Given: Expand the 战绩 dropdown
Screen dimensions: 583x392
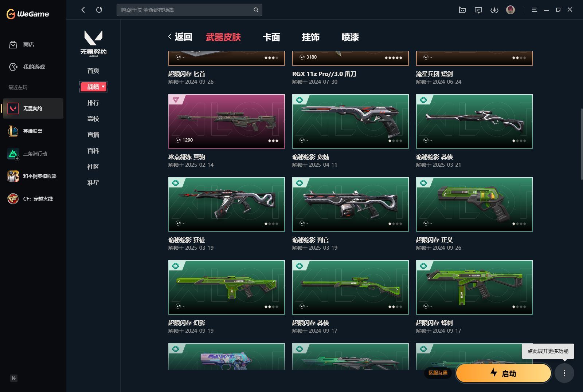Looking at the screenshot, I should pyautogui.click(x=93, y=87).
